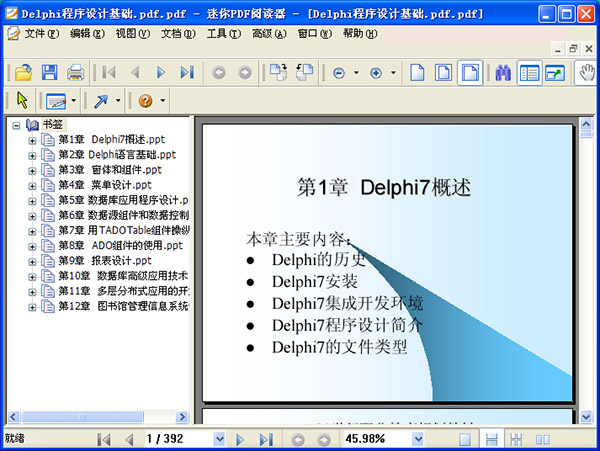Select bookmark 第3章 窗体和组件.ppt
Image resolution: width=600 pixels, height=451 pixels.
[x=110, y=170]
